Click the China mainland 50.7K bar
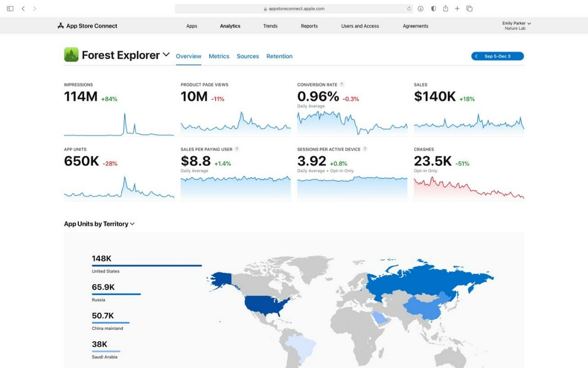The height and width of the screenshot is (368, 588). (x=111, y=322)
